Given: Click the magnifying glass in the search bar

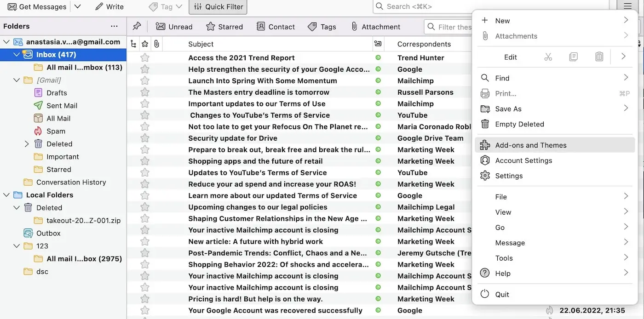Looking at the screenshot, I should [379, 6].
